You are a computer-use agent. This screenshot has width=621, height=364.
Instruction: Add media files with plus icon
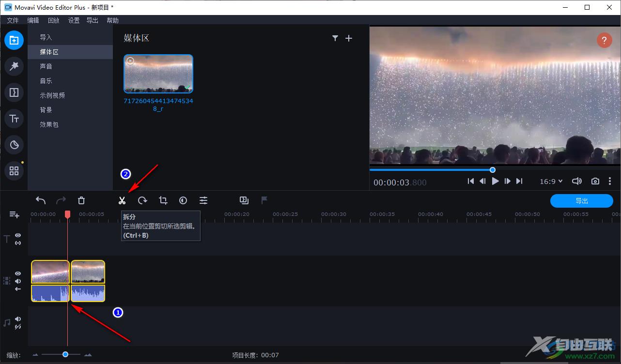349,38
